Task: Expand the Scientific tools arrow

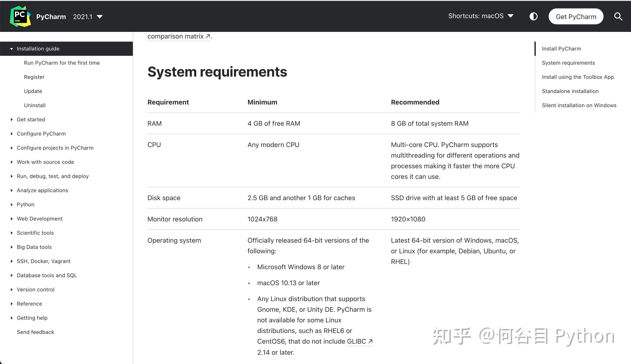Action: tap(12, 233)
